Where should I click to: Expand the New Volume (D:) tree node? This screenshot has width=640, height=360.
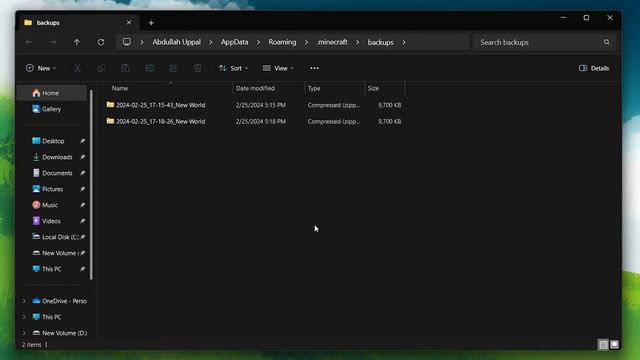[24, 333]
